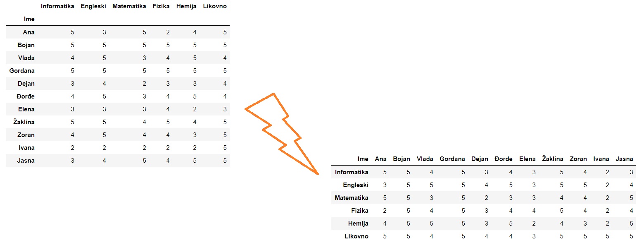The width and height of the screenshot is (644, 250).
Task: Select the Jasna column header in transposed table
Action: (624, 159)
